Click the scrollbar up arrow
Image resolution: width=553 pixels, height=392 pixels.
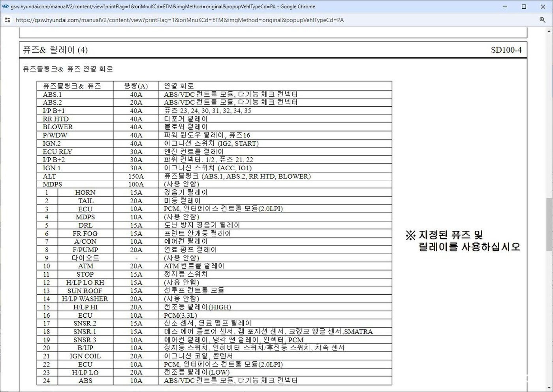[x=549, y=31]
